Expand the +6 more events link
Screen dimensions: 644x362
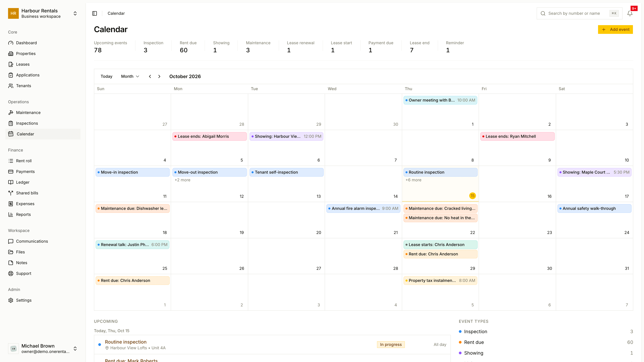click(413, 180)
